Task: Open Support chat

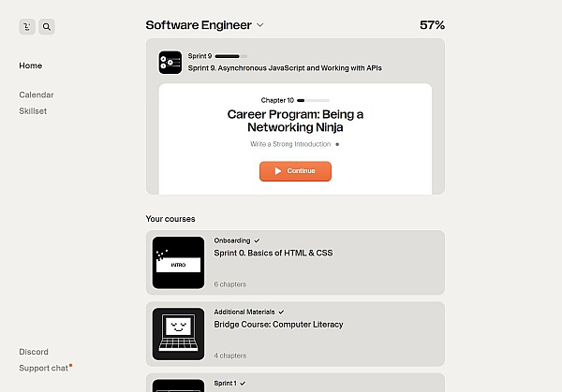Action: point(43,368)
